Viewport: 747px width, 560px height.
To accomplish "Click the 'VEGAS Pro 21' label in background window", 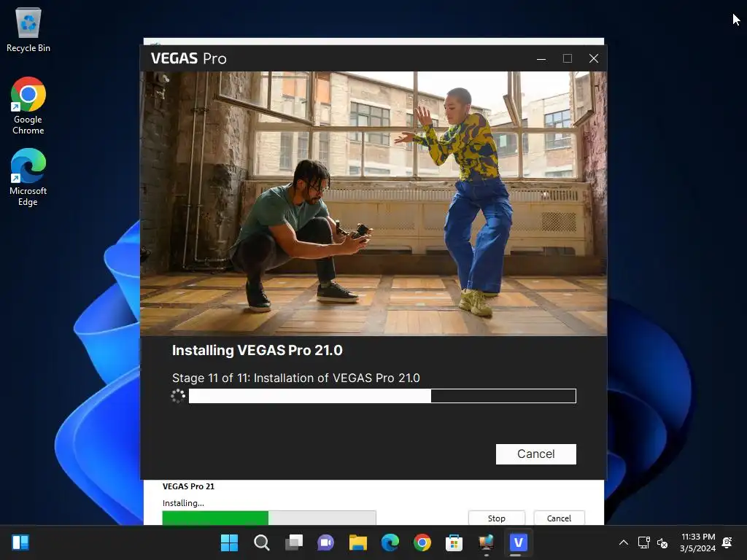I will (189, 486).
